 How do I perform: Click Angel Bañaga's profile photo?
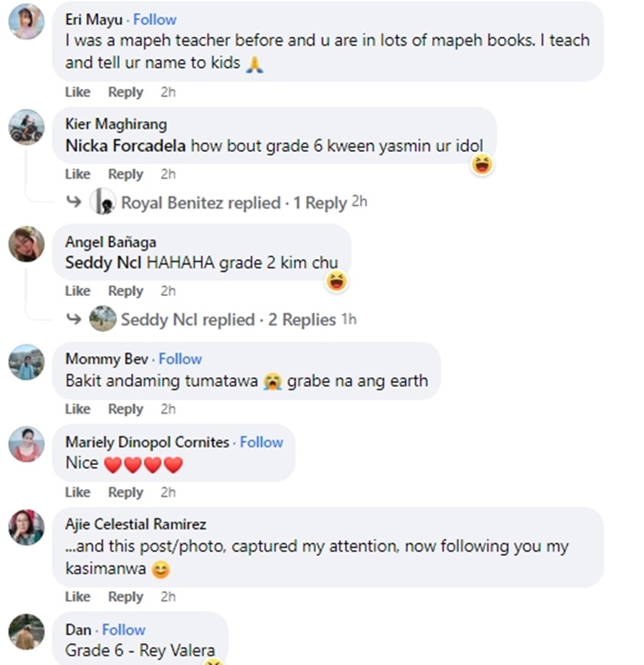pos(27,244)
